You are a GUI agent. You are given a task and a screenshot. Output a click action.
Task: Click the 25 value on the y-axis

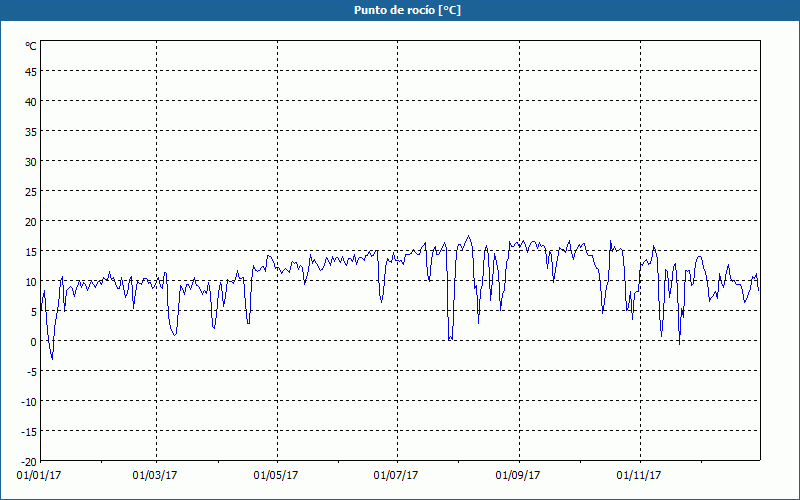[x=31, y=191]
